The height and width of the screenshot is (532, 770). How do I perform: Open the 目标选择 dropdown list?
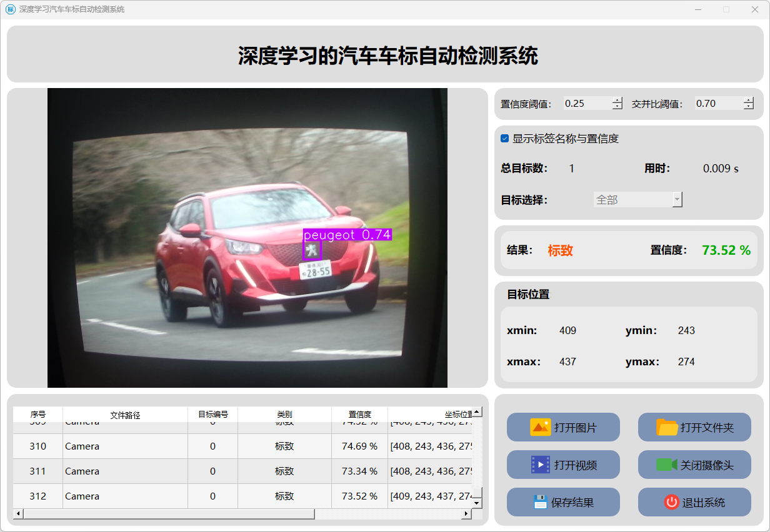coord(677,200)
